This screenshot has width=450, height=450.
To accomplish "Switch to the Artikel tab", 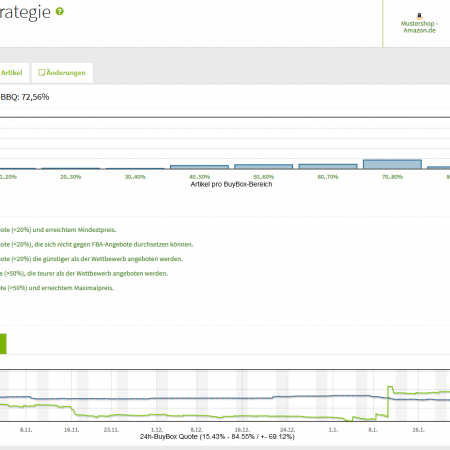I will tap(12, 73).
